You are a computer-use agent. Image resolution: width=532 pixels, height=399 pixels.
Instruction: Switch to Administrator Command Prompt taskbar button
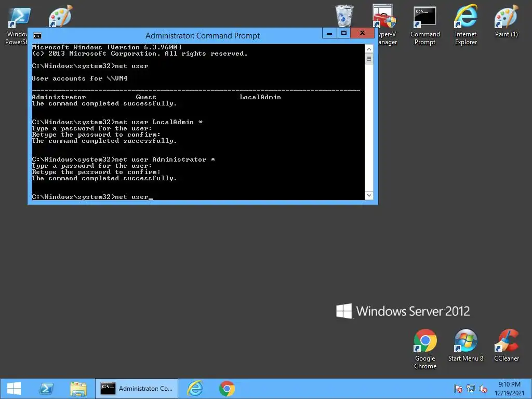click(137, 389)
